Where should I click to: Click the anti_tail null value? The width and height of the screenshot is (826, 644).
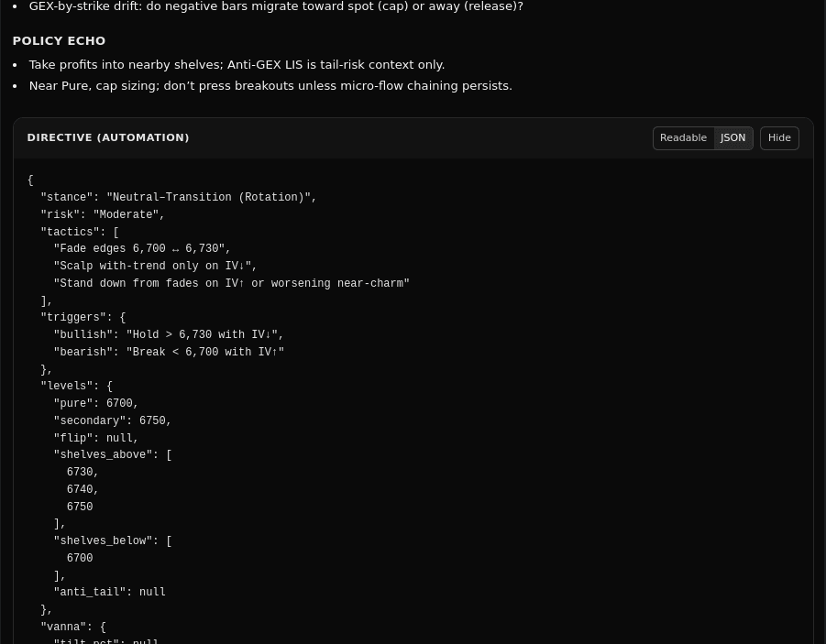coord(151,593)
